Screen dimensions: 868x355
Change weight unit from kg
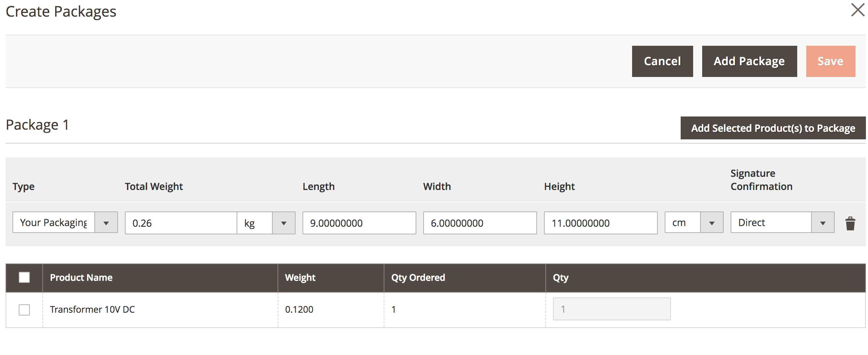[266, 223]
